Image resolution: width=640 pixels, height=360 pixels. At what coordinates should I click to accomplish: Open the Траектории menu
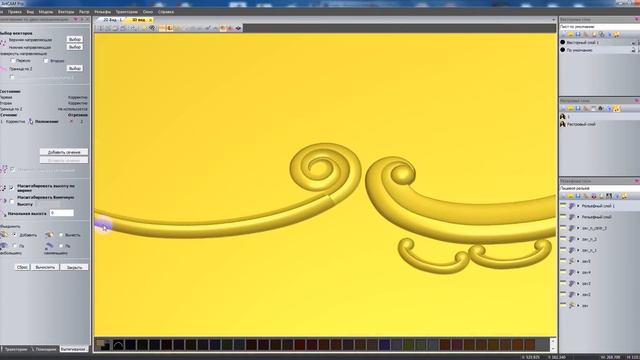coord(127,12)
